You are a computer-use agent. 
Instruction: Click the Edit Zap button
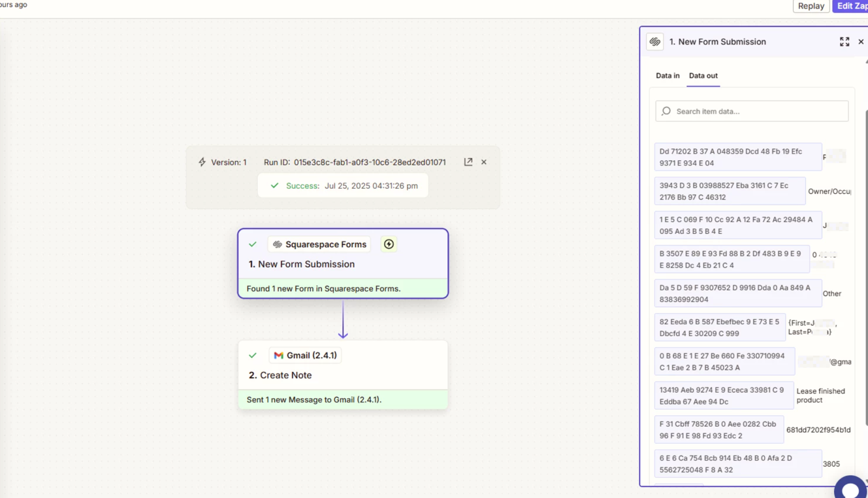(852, 6)
